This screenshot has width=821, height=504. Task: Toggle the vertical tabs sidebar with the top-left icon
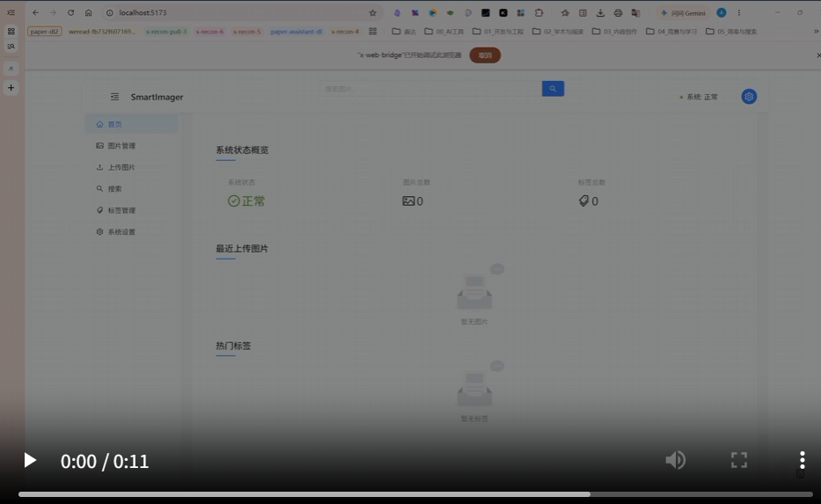[11, 12]
